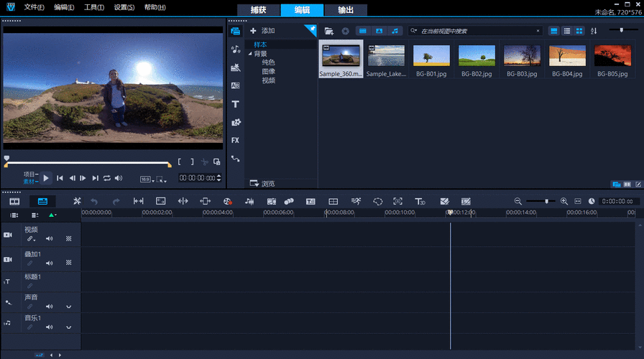Open the preview resize/crop mode dropdown

point(161,179)
